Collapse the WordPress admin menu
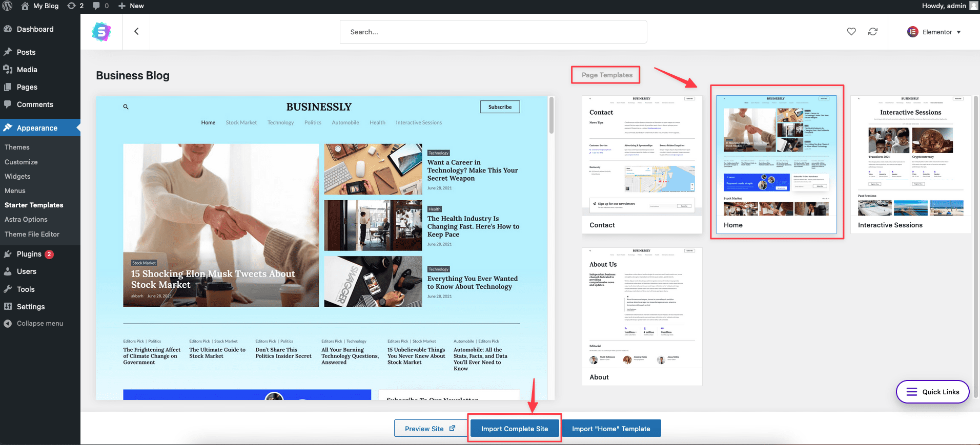980x445 pixels. click(x=39, y=324)
